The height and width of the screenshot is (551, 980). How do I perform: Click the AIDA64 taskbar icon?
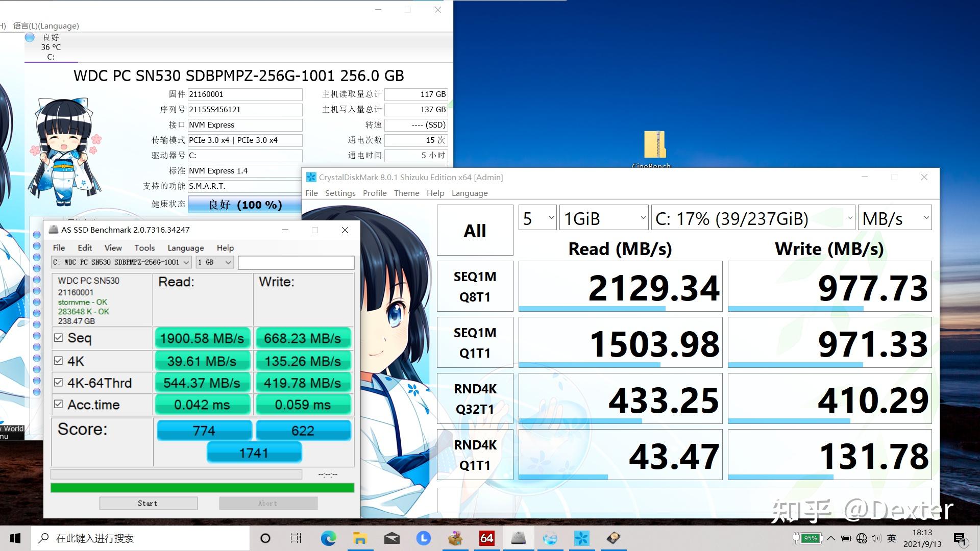click(x=486, y=538)
